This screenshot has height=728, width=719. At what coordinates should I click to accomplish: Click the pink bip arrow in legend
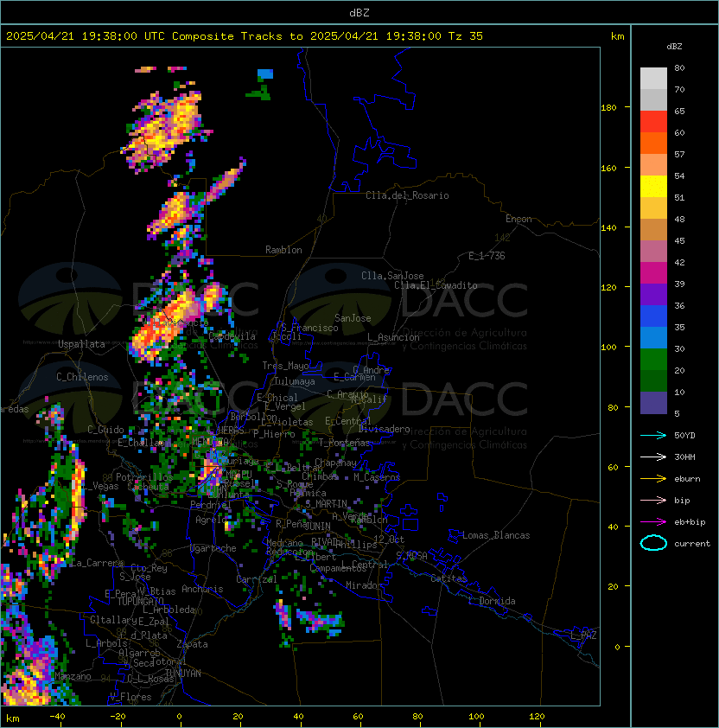click(x=653, y=500)
